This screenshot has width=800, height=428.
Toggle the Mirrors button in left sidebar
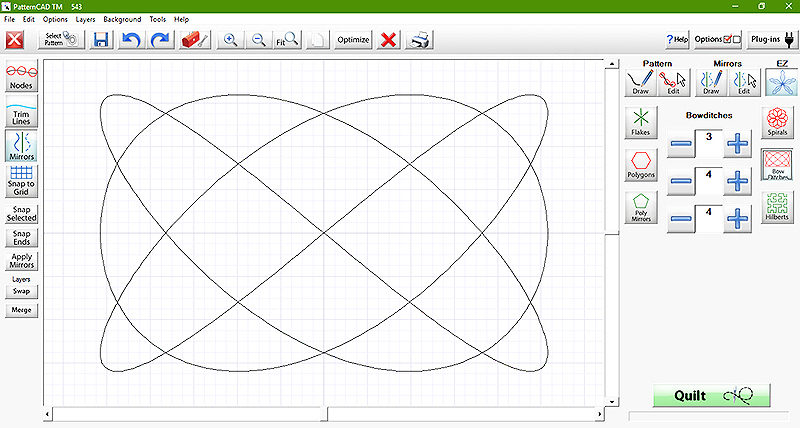[22, 145]
